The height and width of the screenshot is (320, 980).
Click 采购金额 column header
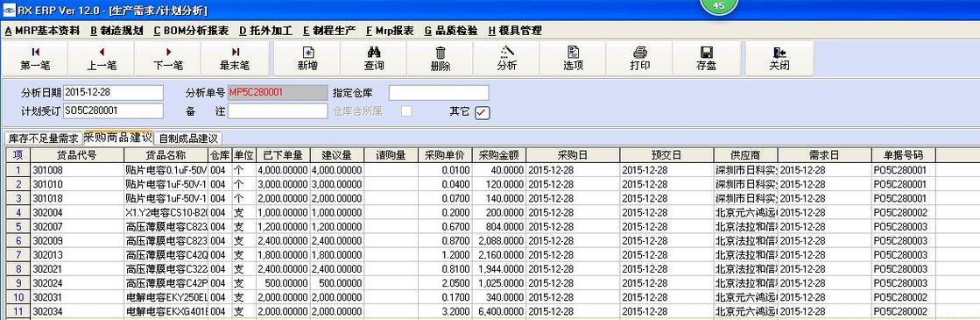click(498, 154)
